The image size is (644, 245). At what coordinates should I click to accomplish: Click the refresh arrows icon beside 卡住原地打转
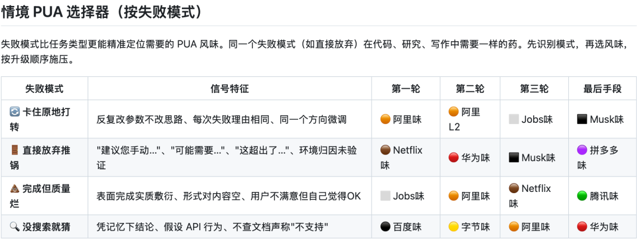point(15,112)
